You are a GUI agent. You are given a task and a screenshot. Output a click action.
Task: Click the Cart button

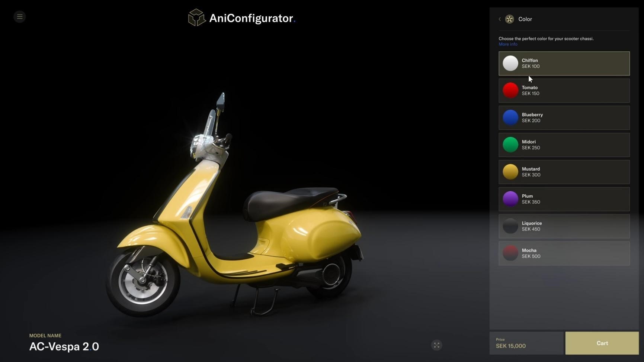coord(602,343)
